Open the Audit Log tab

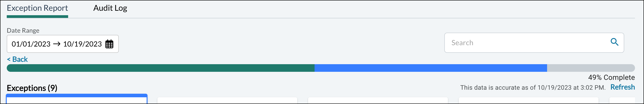click(x=110, y=8)
